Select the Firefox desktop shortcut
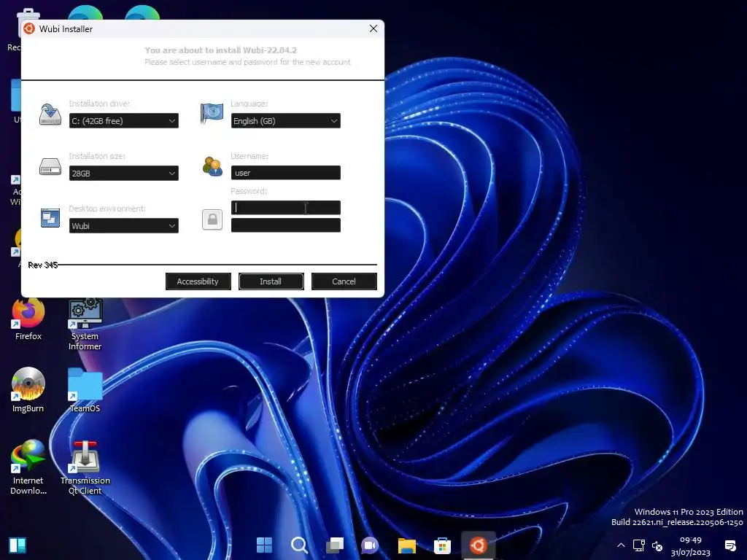This screenshot has height=560, width=747. (28, 319)
